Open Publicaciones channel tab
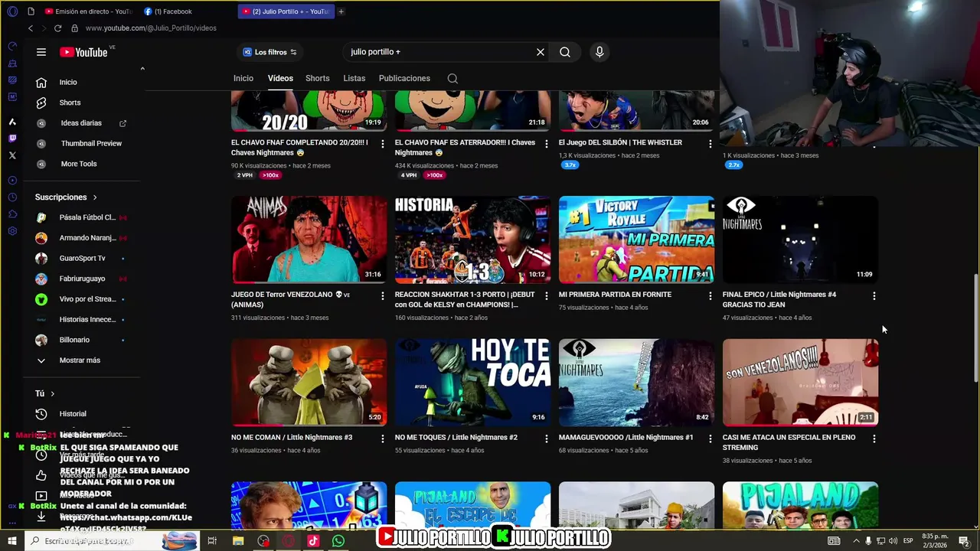The image size is (980, 551). coord(404,78)
